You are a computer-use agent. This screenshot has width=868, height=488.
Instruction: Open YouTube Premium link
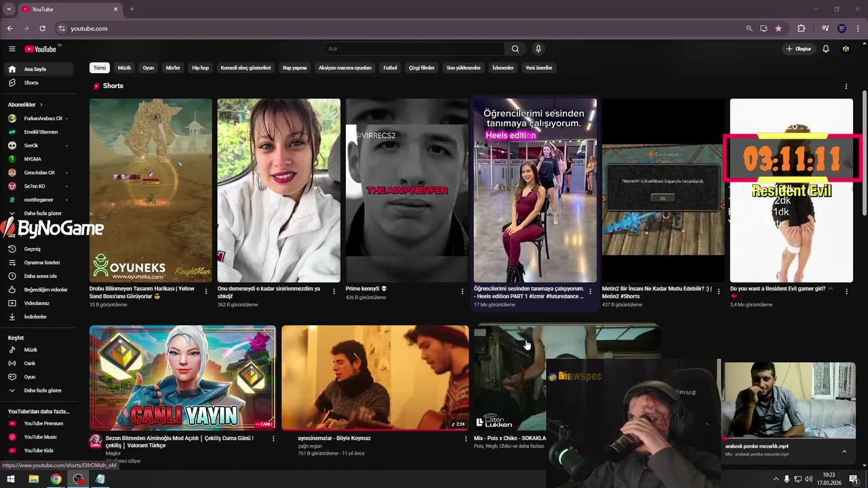[41, 424]
